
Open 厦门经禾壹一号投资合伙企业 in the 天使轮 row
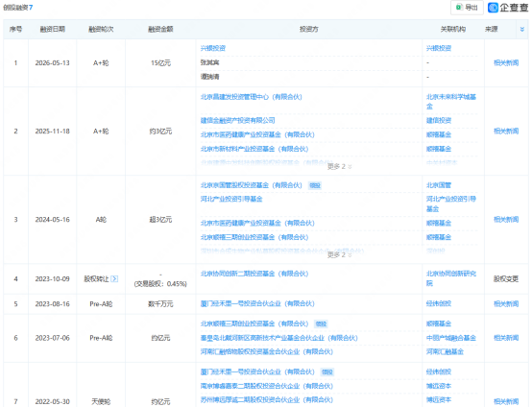click(257, 372)
